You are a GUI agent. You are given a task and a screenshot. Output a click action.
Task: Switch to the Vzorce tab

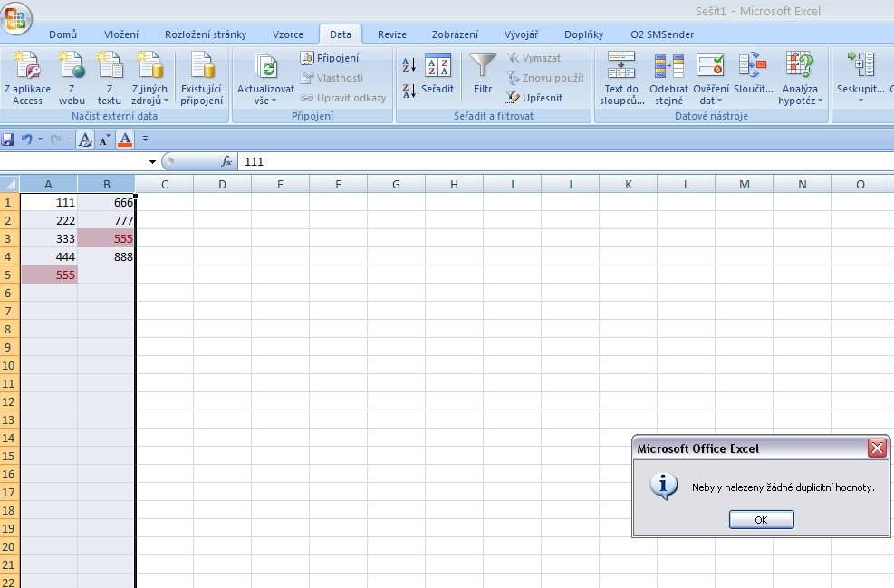point(288,34)
